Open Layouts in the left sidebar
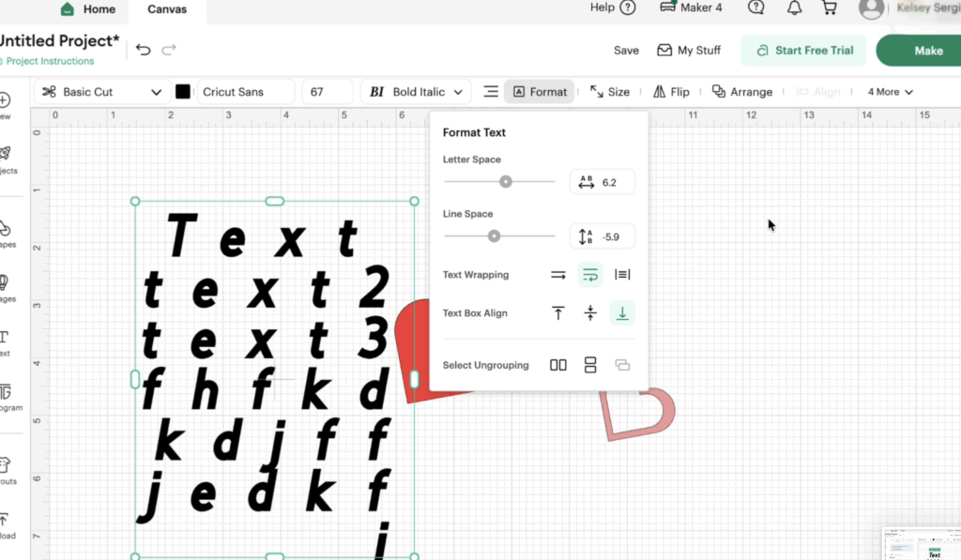This screenshot has height=560, width=961. (6, 471)
